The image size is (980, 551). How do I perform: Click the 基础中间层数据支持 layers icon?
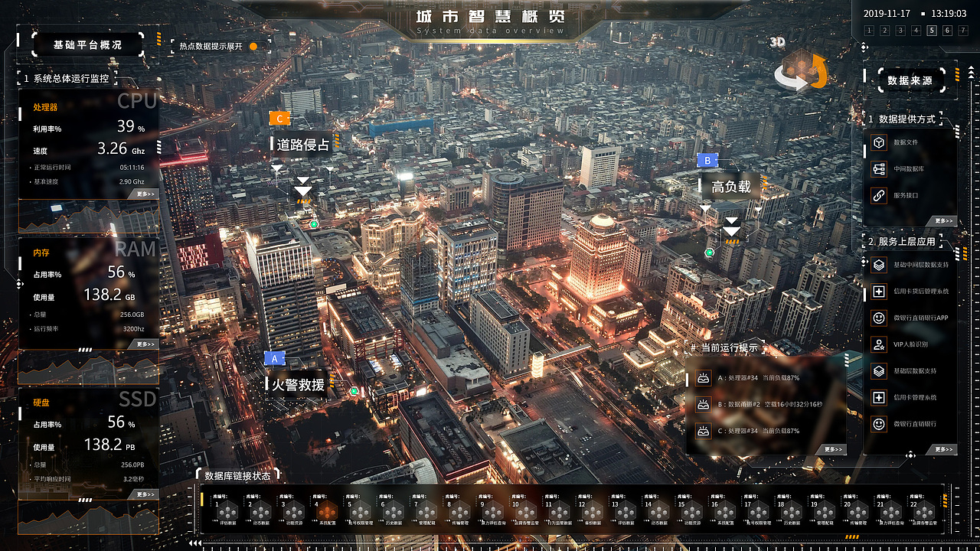(879, 265)
